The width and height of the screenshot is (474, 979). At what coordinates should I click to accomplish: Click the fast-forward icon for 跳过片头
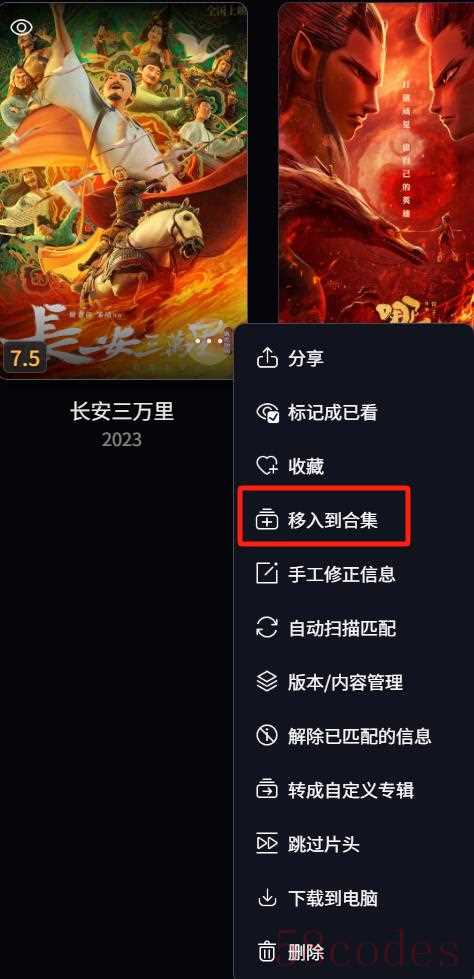pos(267,844)
